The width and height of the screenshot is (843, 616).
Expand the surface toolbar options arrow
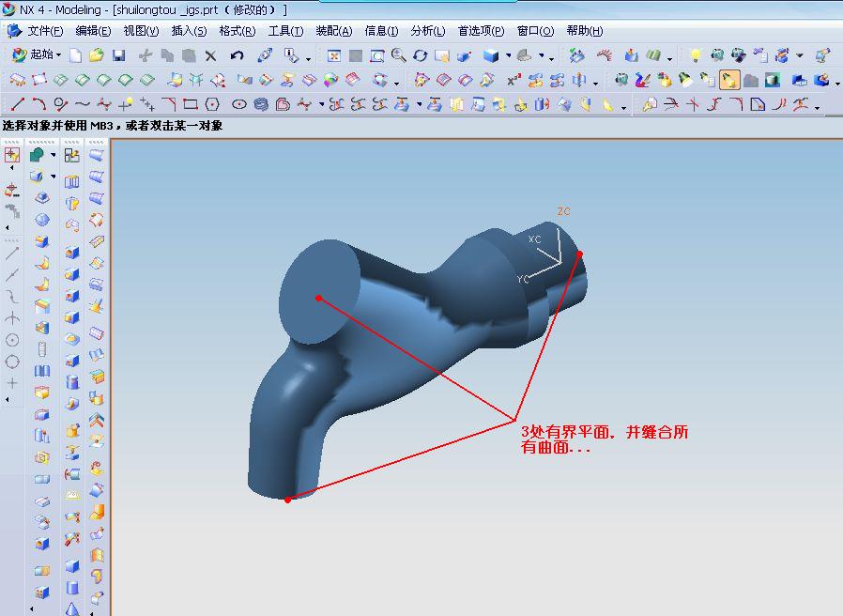pyautogui.click(x=396, y=84)
